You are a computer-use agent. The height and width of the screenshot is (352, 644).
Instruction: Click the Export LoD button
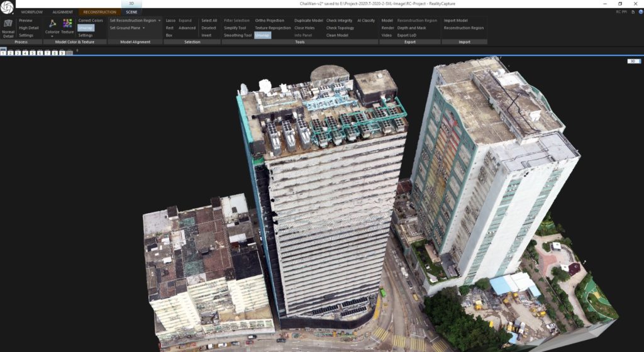point(406,35)
